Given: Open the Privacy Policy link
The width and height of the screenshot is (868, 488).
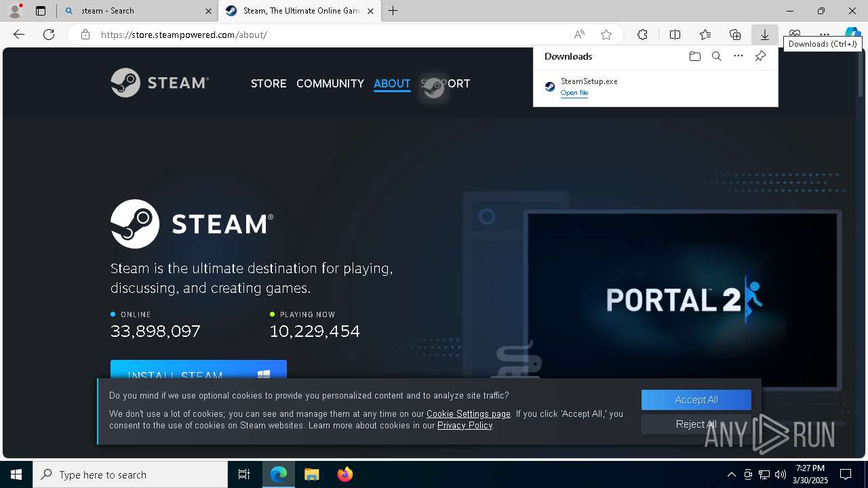Looking at the screenshot, I should pos(465,425).
